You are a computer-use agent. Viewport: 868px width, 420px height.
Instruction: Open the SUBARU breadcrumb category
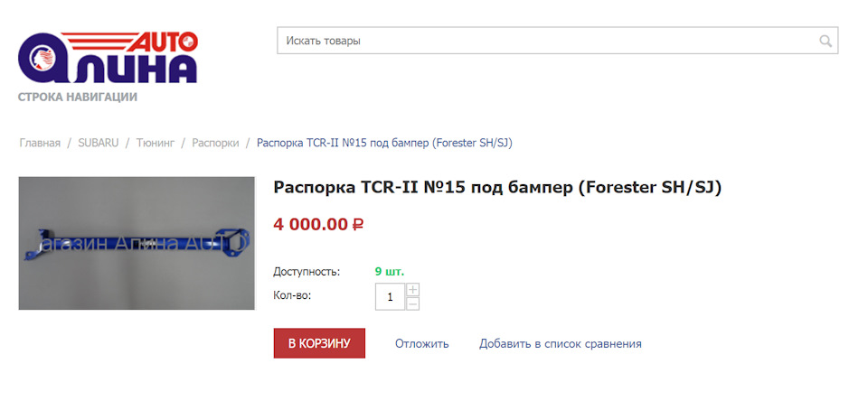[98, 143]
